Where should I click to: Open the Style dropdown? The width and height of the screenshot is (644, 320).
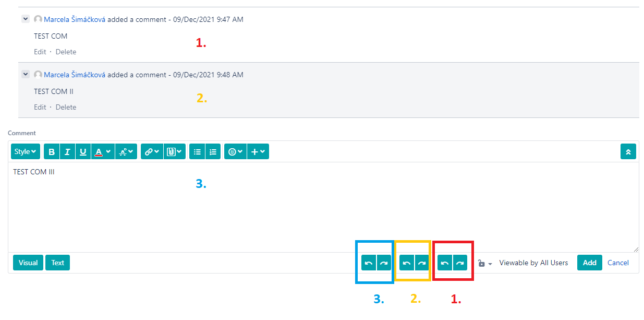point(26,152)
